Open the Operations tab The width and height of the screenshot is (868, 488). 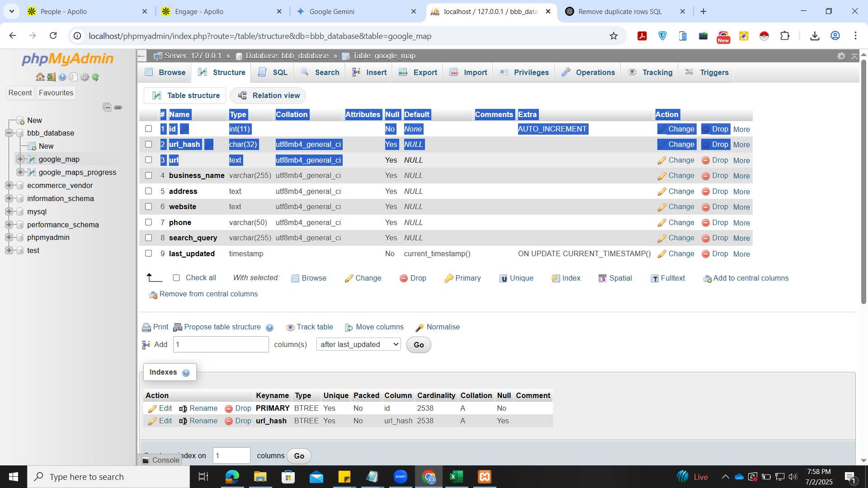coord(588,72)
